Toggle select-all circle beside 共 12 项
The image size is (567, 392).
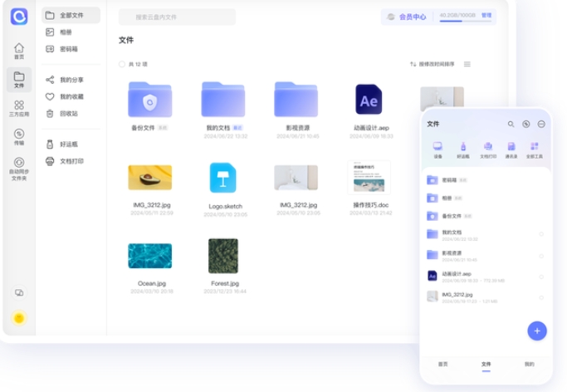click(x=122, y=64)
